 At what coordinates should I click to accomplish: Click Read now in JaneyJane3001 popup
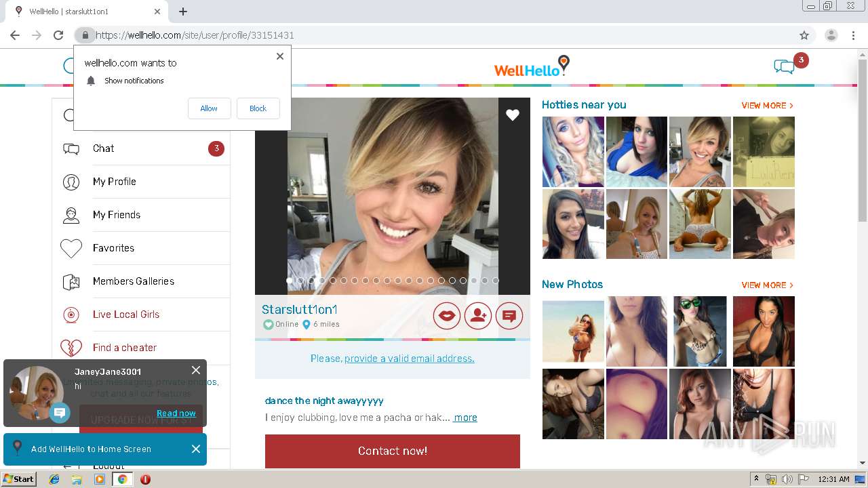(x=176, y=413)
